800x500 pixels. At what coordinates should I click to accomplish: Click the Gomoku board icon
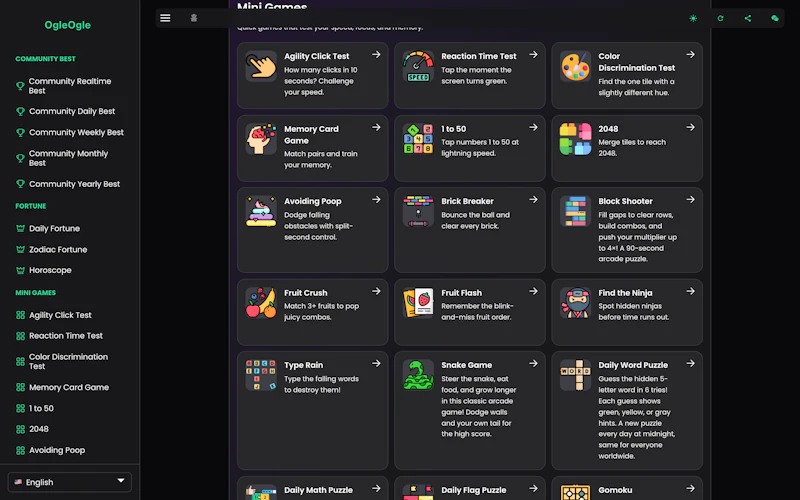[576, 492]
